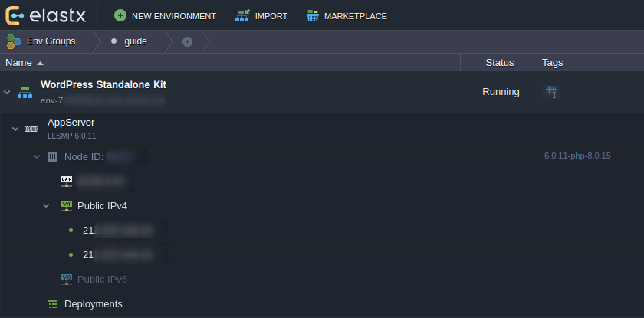Image resolution: width=644 pixels, height=318 pixels.
Task: Collapse the AppServer layer
Action: click(x=15, y=129)
